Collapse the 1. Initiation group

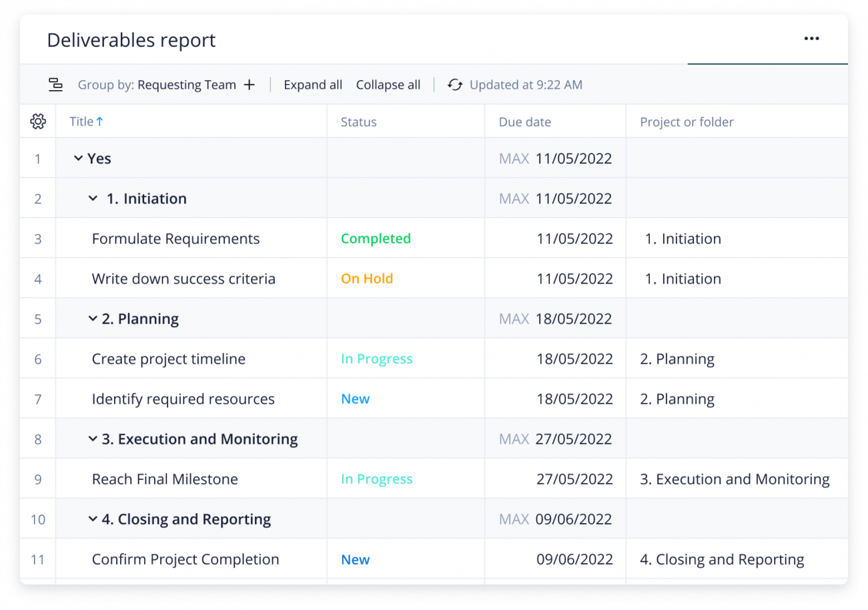coord(93,198)
